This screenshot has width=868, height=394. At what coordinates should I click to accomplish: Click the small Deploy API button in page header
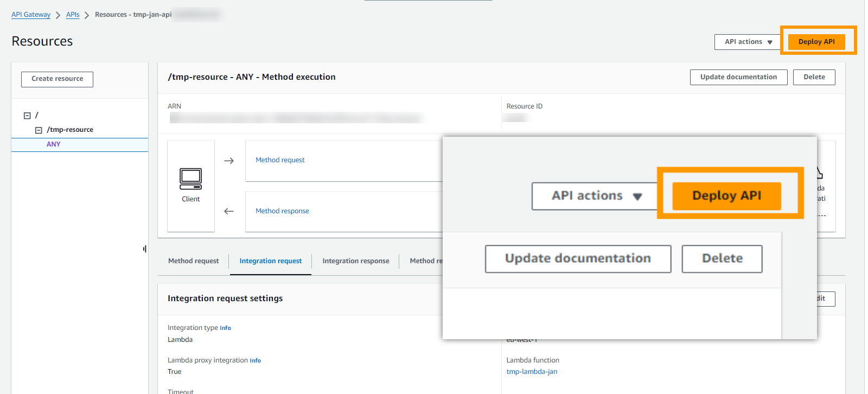click(x=816, y=42)
